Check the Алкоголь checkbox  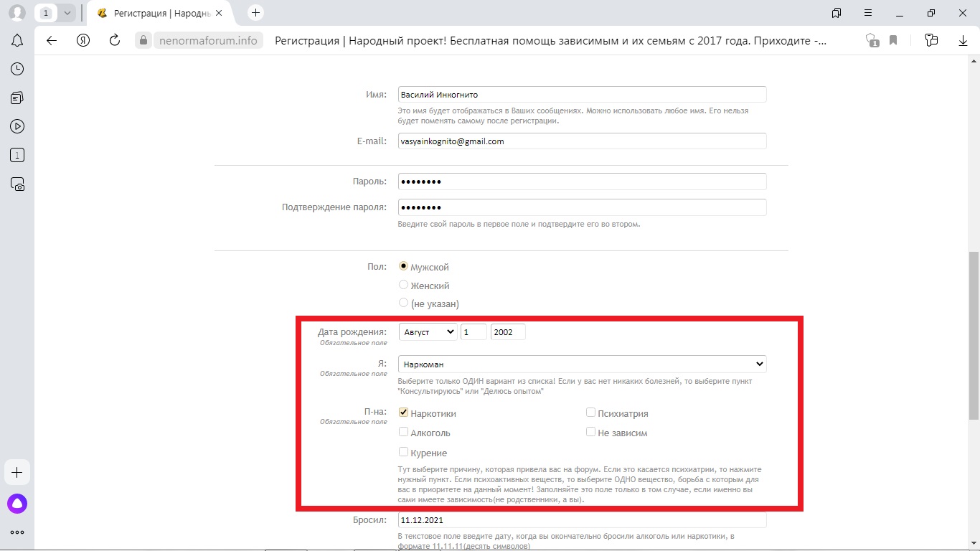coord(403,432)
